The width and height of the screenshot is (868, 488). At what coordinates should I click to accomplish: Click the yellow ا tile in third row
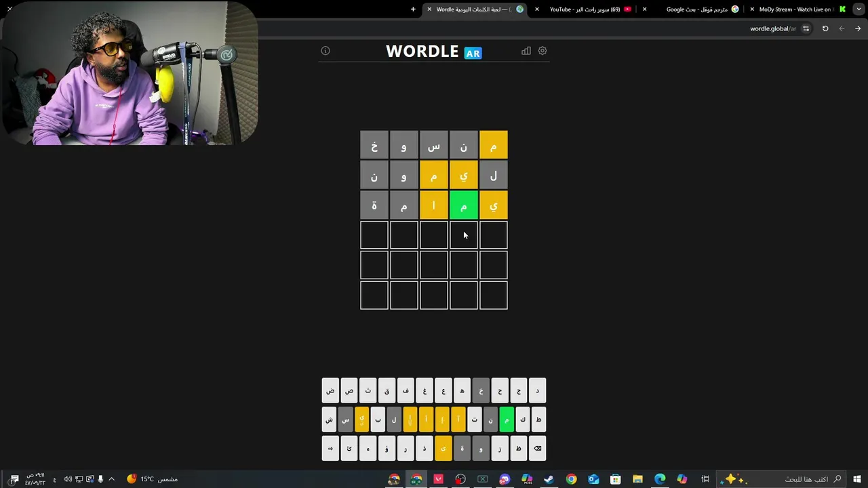click(x=434, y=205)
